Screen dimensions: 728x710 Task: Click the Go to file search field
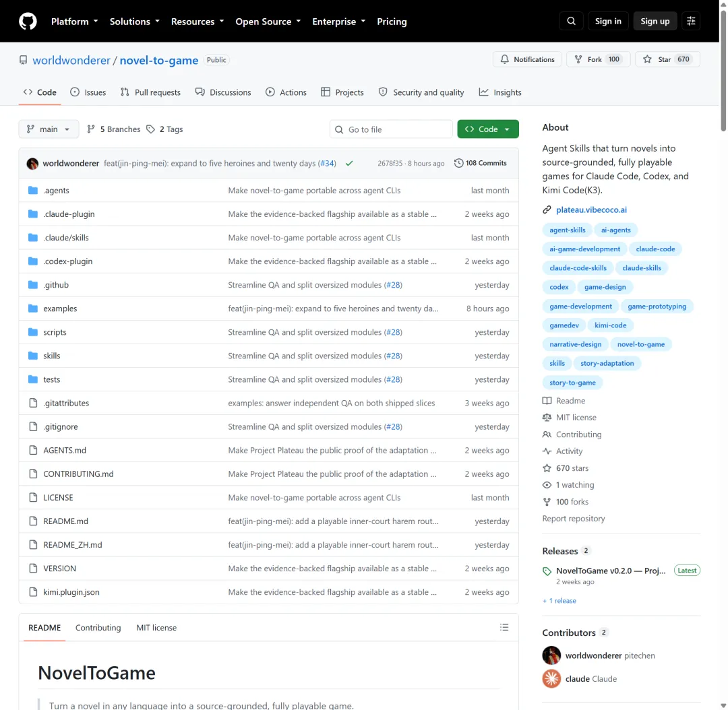[x=391, y=129]
